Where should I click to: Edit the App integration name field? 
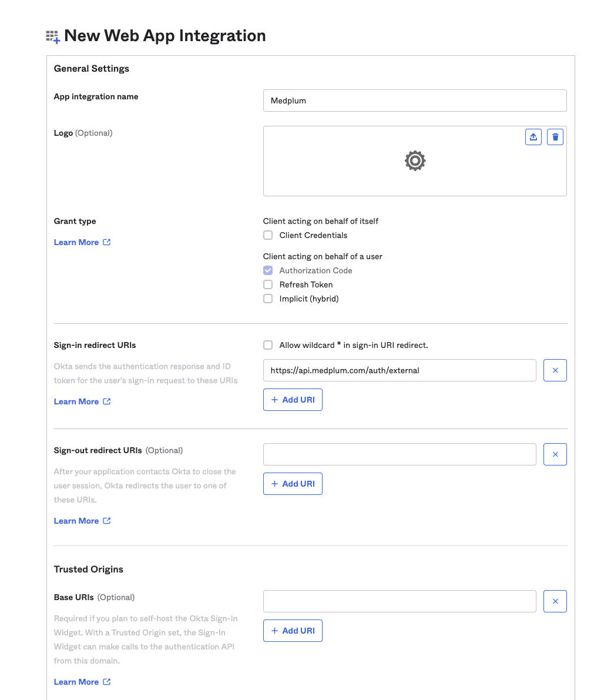coord(415,100)
